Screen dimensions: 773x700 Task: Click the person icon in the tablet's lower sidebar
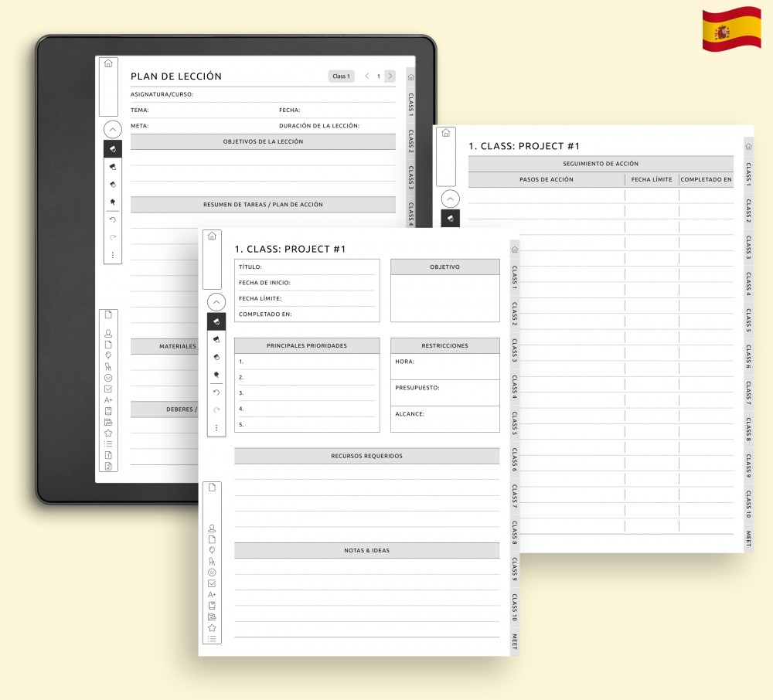pos(108,334)
